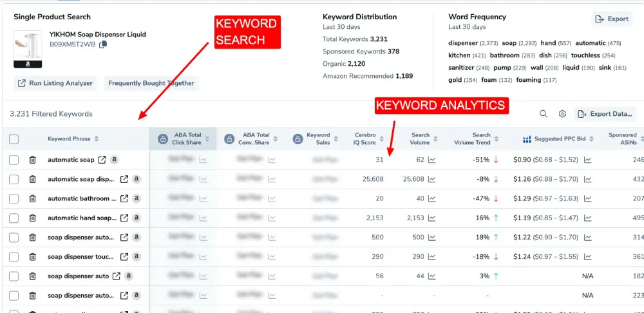Open 'soap dispenser auto' external link icon
Viewport: 644px width, 313px height.
[x=117, y=276]
